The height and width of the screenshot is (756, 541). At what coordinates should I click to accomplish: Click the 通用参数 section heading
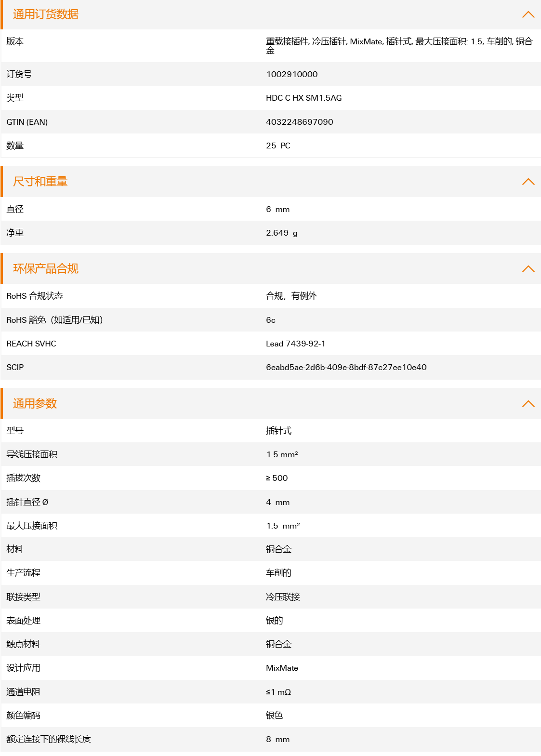point(35,404)
